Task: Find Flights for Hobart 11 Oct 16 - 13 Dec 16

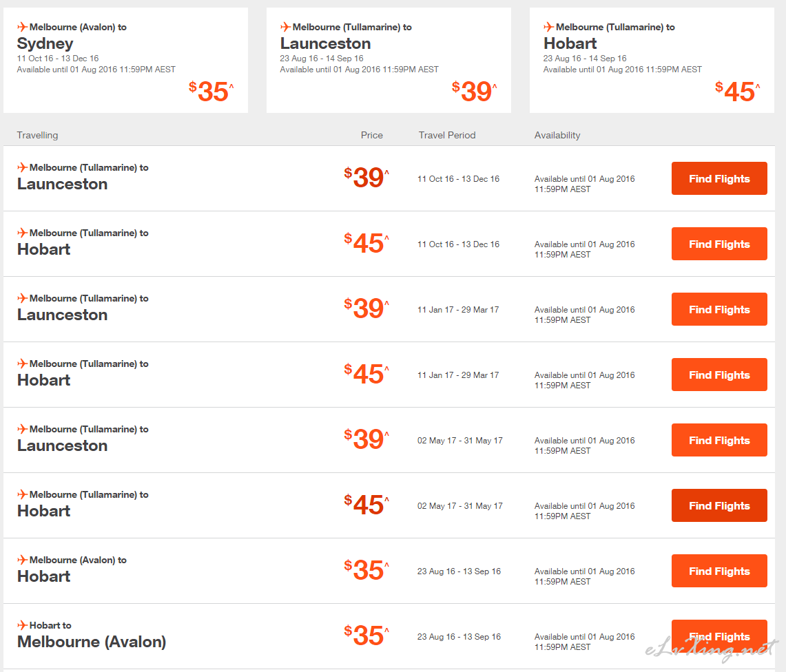Action: [719, 244]
